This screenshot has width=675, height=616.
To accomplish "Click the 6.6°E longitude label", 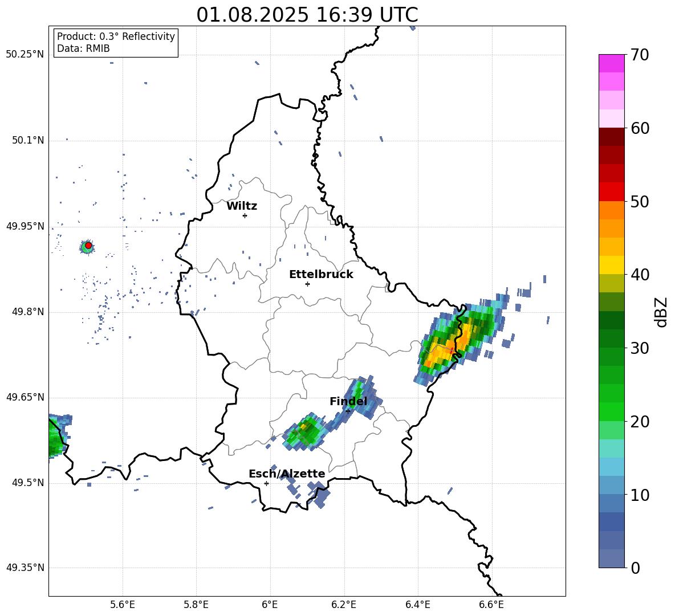I will click(491, 605).
